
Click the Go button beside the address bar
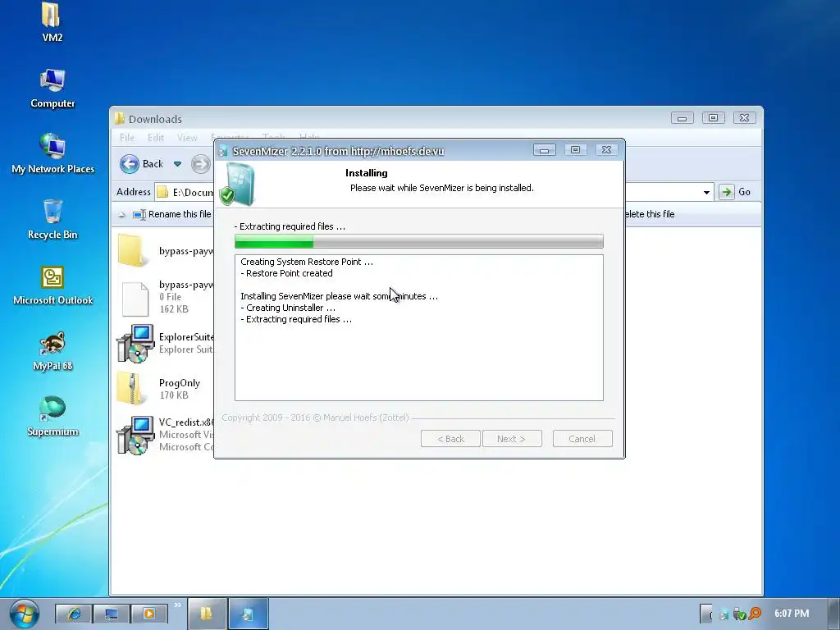735,192
